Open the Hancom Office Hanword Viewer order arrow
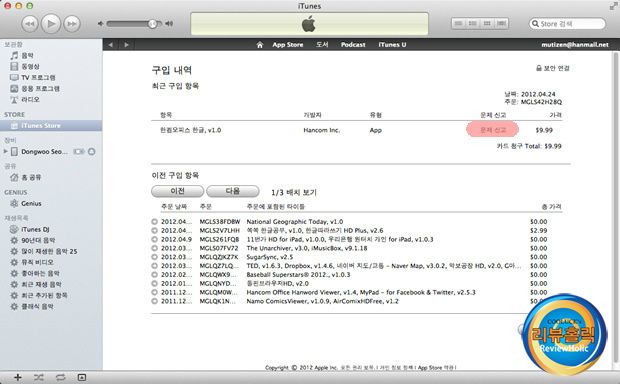 [155, 292]
